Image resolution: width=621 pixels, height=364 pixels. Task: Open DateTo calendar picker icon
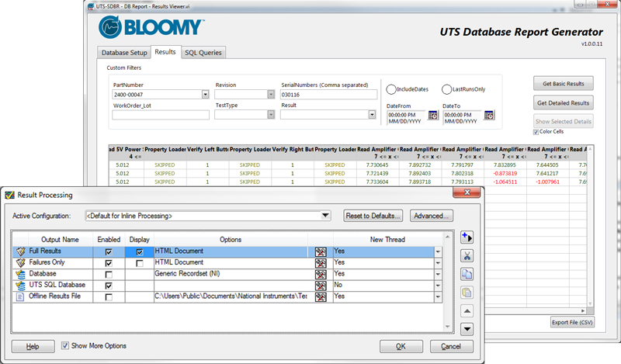coord(489,116)
